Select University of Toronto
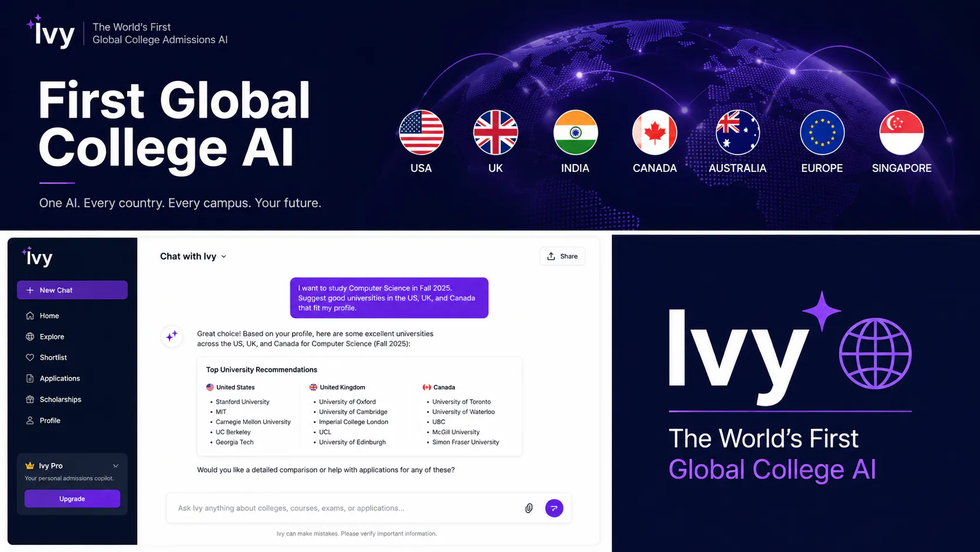This screenshot has width=980, height=552. coord(462,402)
